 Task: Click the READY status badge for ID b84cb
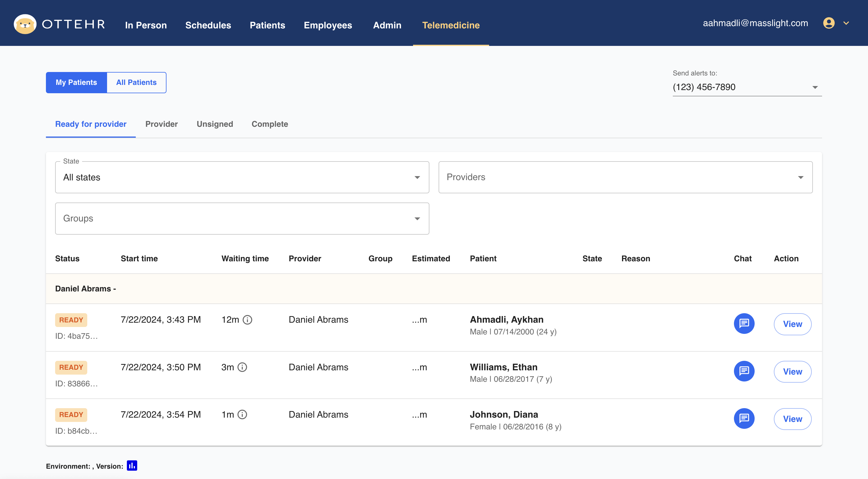pos(71,414)
